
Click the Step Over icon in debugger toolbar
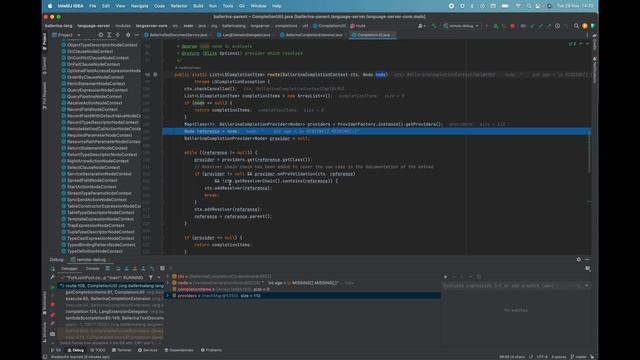[118, 269]
